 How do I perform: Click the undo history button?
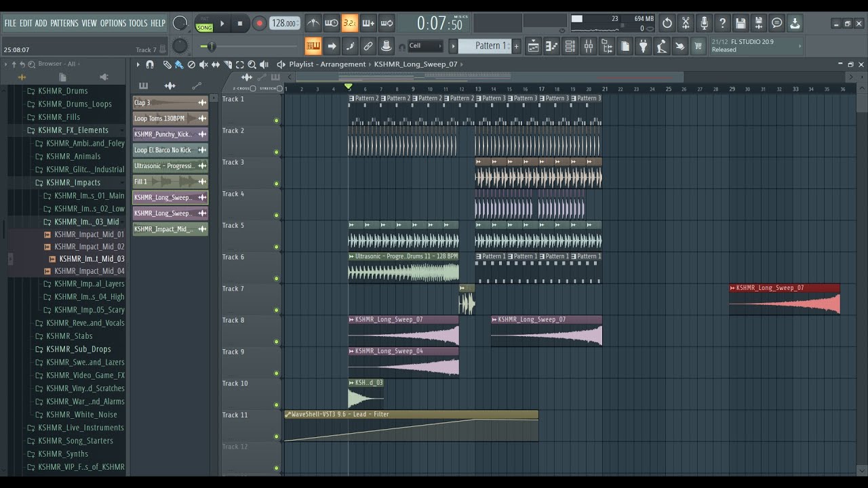[x=667, y=23]
